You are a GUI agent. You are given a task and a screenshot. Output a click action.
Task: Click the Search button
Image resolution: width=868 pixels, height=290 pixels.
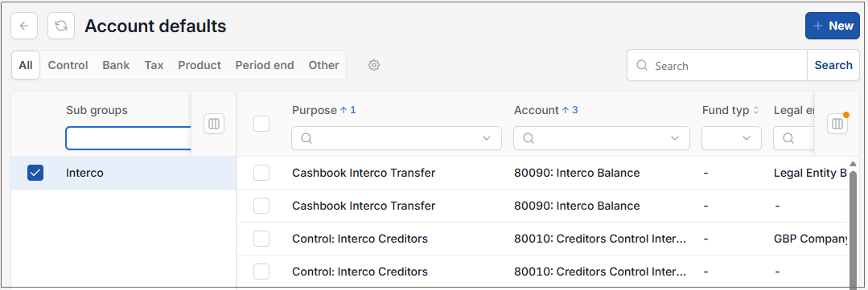coord(833,65)
